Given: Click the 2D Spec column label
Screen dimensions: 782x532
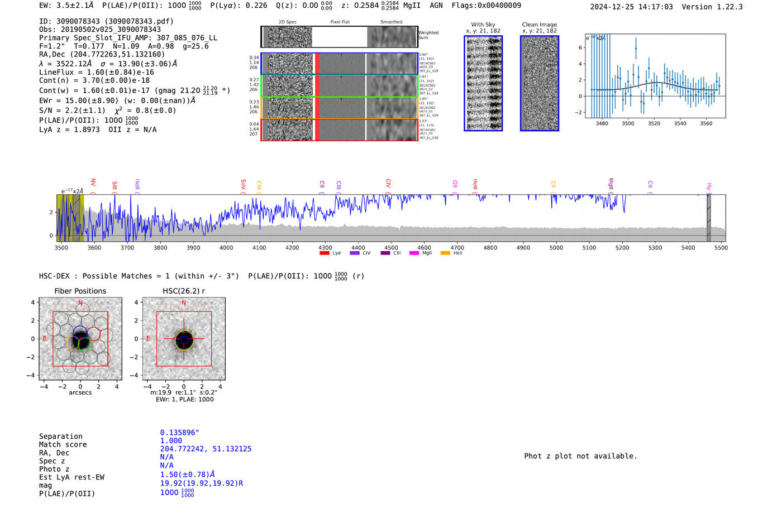Looking at the screenshot, I should pyautogui.click(x=288, y=22).
